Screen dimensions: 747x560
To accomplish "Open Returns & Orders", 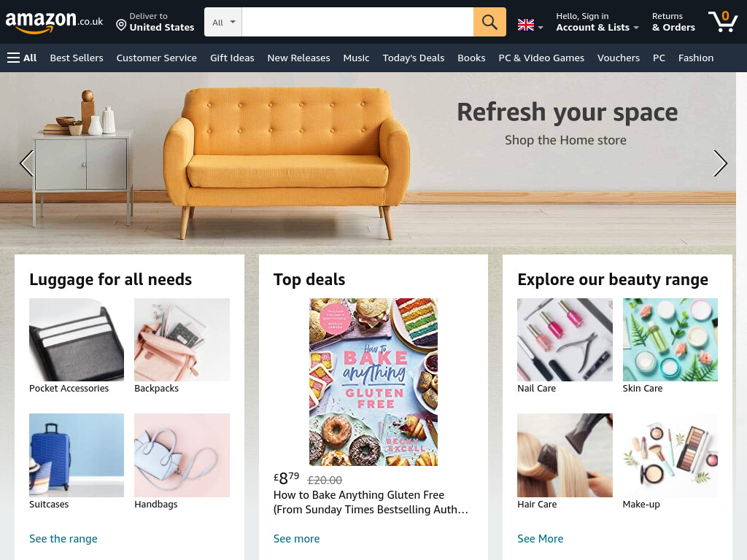I will pos(673,22).
